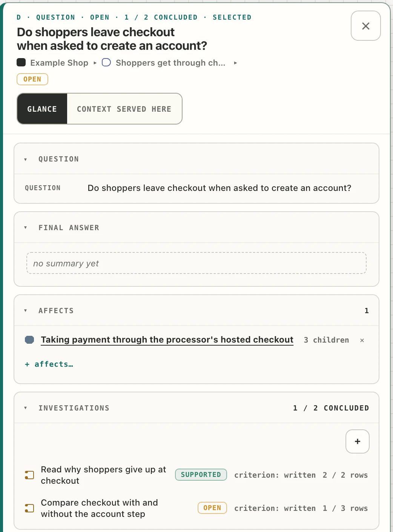The height and width of the screenshot is (532, 393).
Task: Expand the arrow after Example Shop breadcrumb
Action: coord(95,63)
